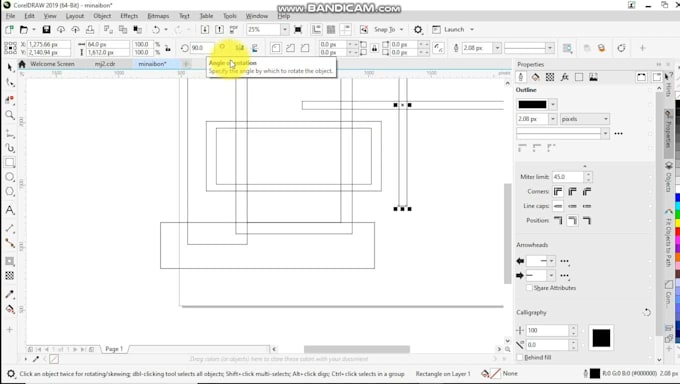This screenshot has width=680, height=384.
Task: Click the Full-screen preview icon
Action: pyautogui.click(x=298, y=30)
